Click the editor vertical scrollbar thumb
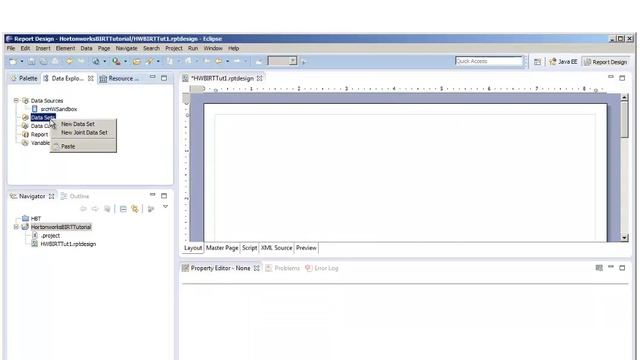The height and width of the screenshot is (360, 640). [624, 119]
